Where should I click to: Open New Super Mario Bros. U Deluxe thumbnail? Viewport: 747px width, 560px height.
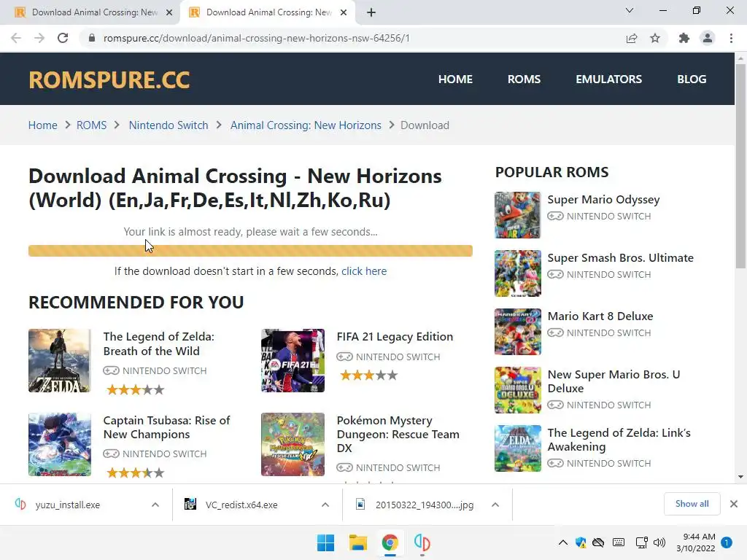coord(518,390)
